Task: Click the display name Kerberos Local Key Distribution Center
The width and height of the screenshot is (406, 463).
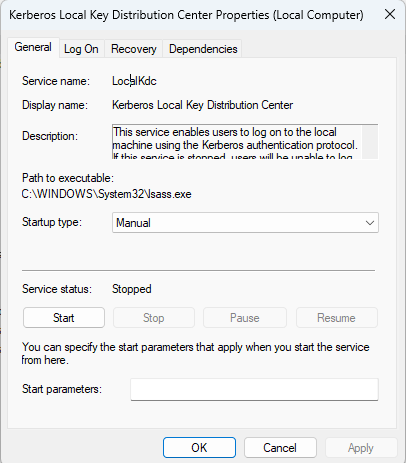Action: 202,105
